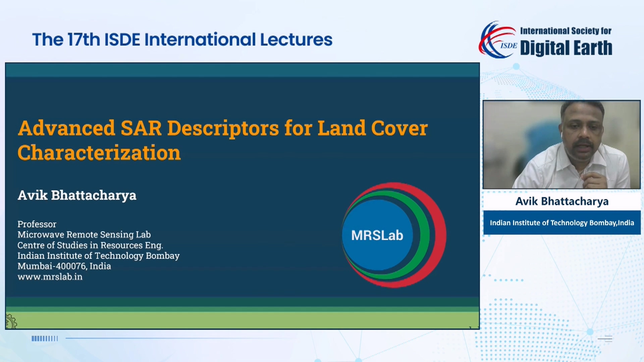Click 'Mumbai-400076, India' address line
The image size is (644, 362).
pos(64,266)
